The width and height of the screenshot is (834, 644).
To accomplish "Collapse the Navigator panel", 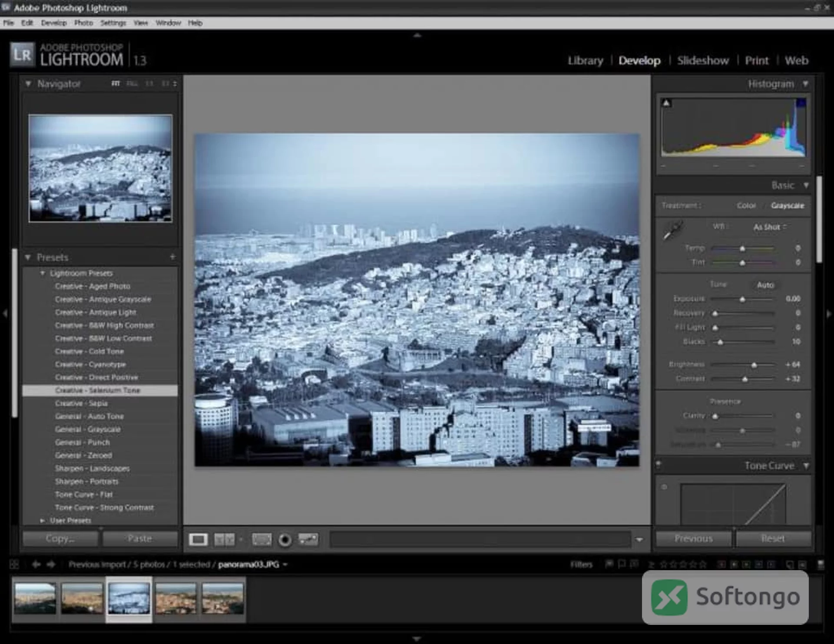I will point(28,83).
